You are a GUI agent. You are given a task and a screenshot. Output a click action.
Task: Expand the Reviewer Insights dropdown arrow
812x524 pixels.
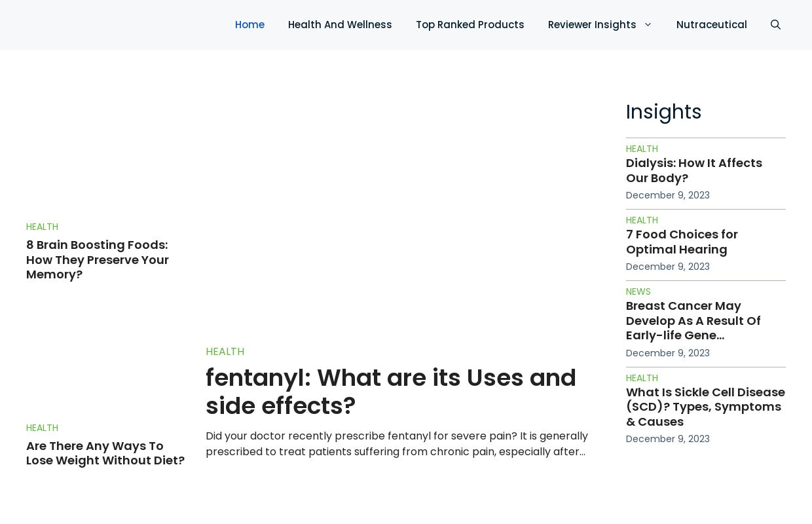[648, 25]
